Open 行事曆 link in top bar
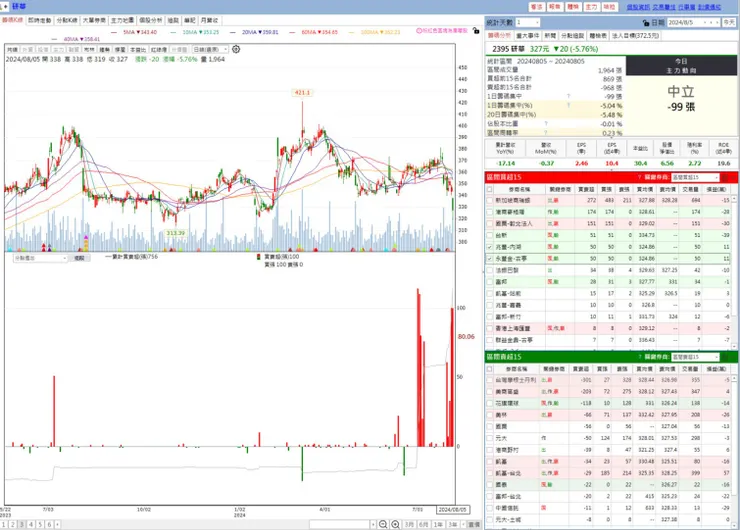Viewport: 740px width, 530px height. pyautogui.click(x=687, y=7)
